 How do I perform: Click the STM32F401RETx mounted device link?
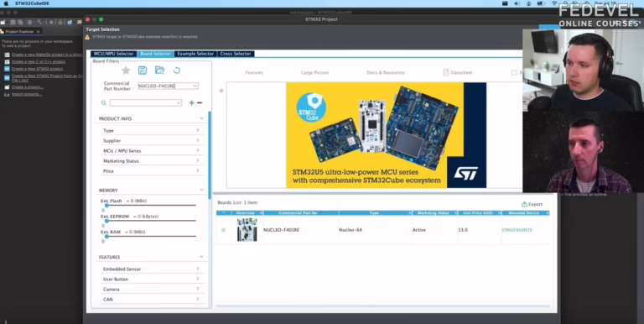[x=517, y=230]
